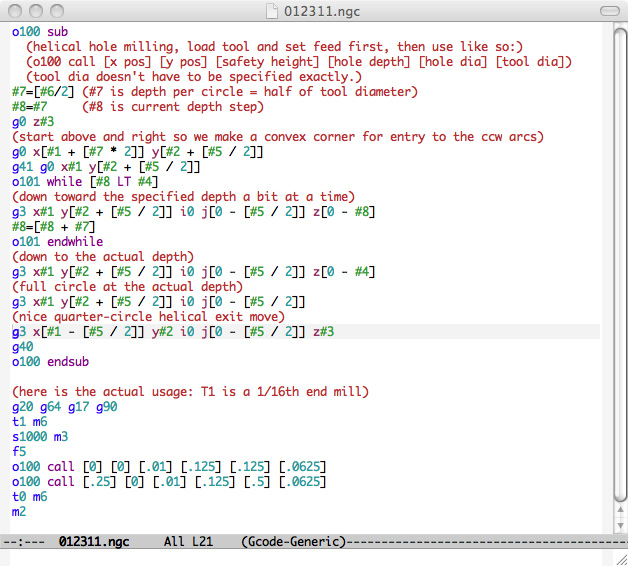Click '(here is the actual usage' comment
The width and height of the screenshot is (628, 566).
(x=190, y=392)
